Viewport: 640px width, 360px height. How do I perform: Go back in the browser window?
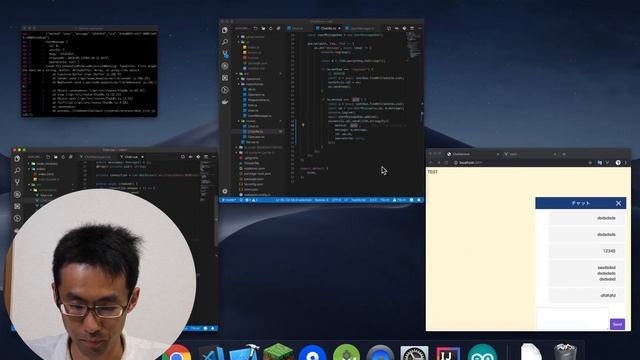pyautogui.click(x=431, y=162)
